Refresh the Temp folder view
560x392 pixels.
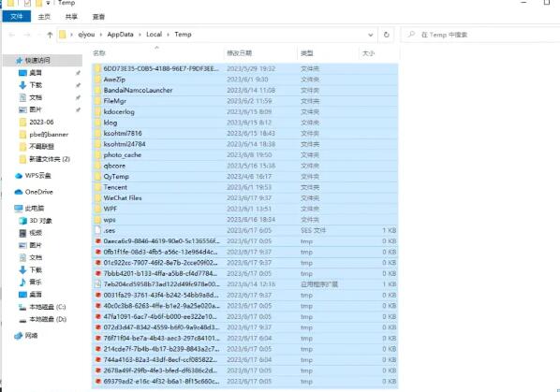(387, 35)
